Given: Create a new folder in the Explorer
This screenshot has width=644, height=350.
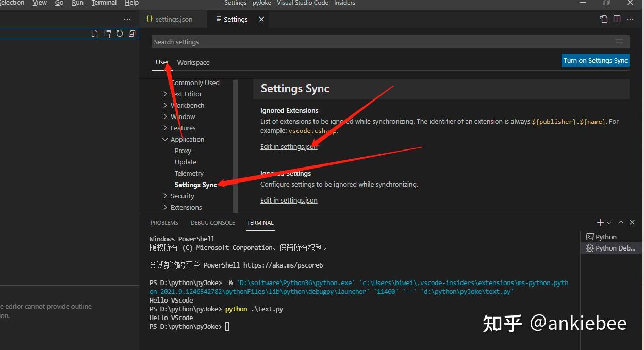Looking at the screenshot, I should [107, 33].
